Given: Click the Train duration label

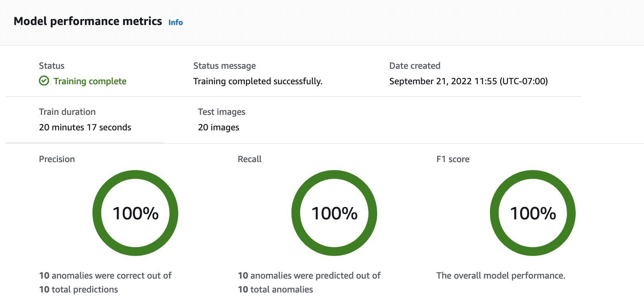Looking at the screenshot, I should [x=67, y=112].
